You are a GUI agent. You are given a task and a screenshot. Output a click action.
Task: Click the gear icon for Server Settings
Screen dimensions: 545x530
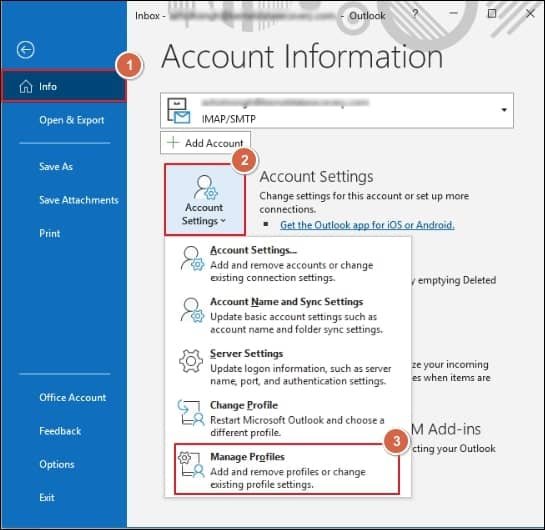tap(191, 361)
